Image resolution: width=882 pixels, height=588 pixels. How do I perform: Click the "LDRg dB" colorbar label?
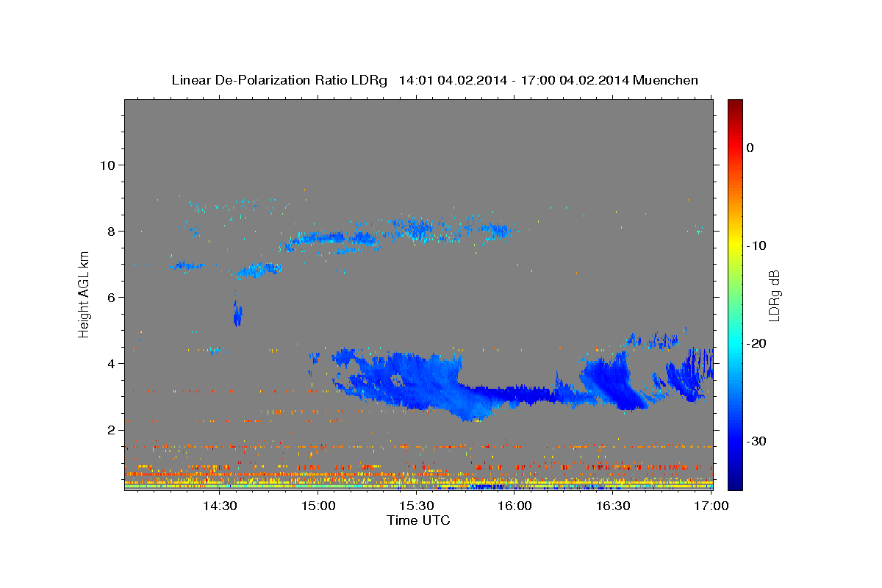click(x=774, y=295)
